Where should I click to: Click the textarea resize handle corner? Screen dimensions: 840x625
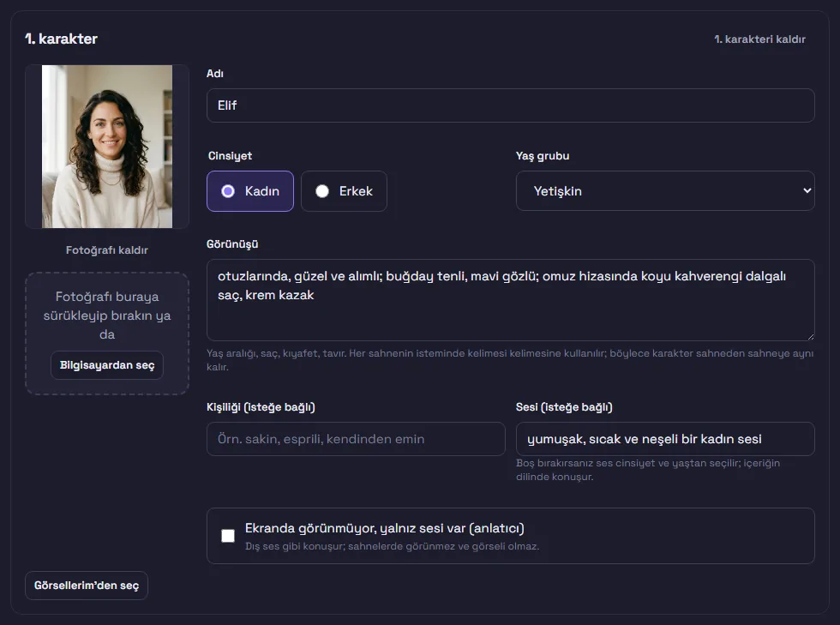(811, 337)
